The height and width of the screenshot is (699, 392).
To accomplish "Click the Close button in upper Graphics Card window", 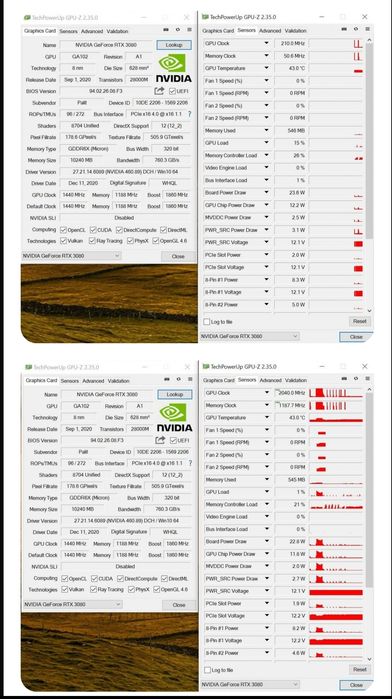I will coord(178,256).
